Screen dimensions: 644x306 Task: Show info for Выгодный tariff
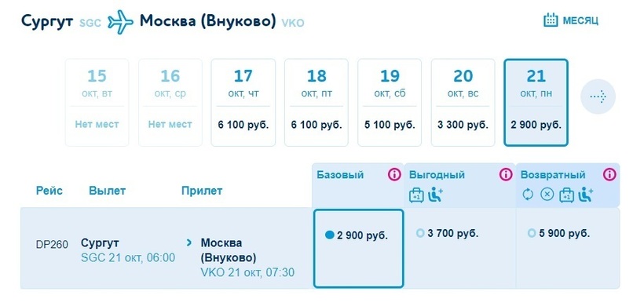coord(506,175)
